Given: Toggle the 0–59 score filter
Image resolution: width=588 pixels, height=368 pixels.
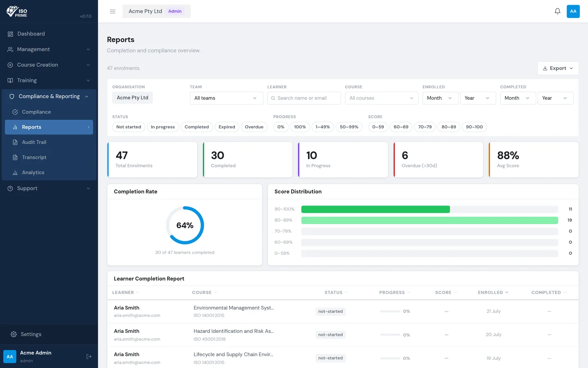Looking at the screenshot, I should click(378, 127).
